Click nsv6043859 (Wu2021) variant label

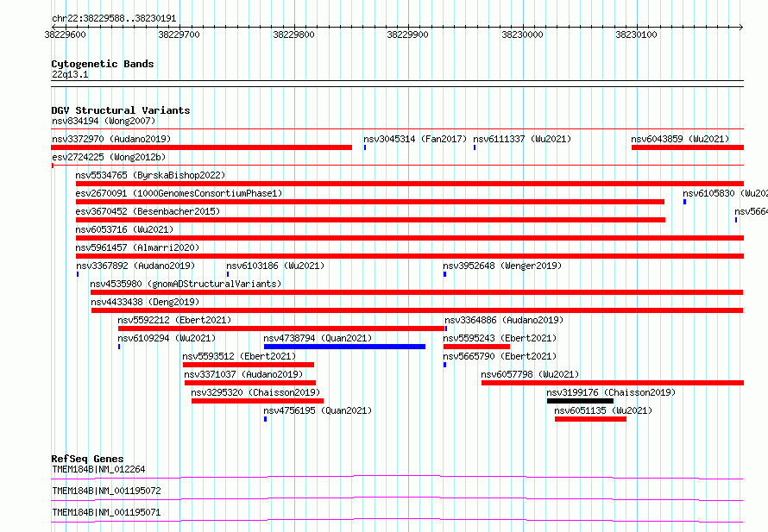tap(680, 139)
